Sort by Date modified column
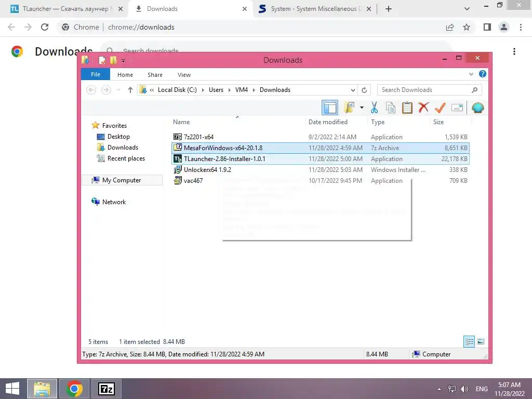 (x=328, y=122)
